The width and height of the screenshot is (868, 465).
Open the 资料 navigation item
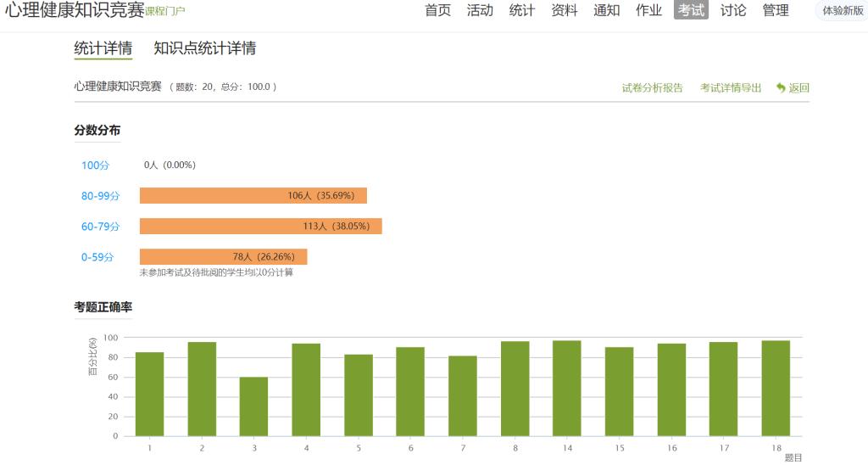(564, 10)
